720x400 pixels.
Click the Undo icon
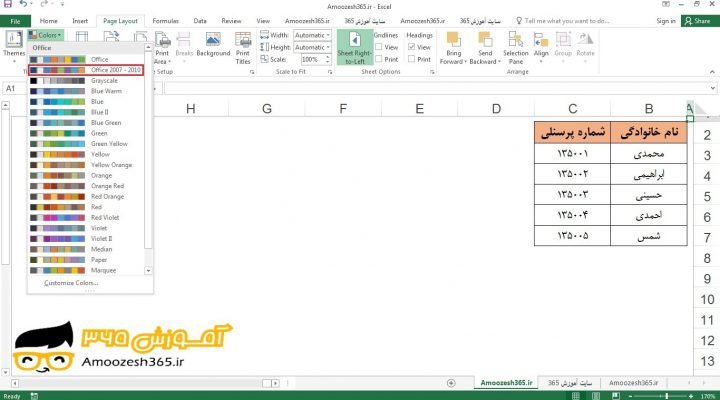(x=23, y=4)
